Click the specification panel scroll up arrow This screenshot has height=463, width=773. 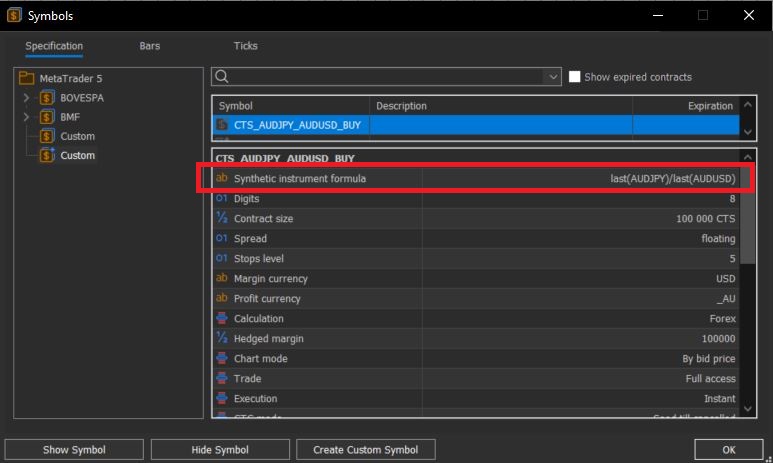click(x=747, y=157)
